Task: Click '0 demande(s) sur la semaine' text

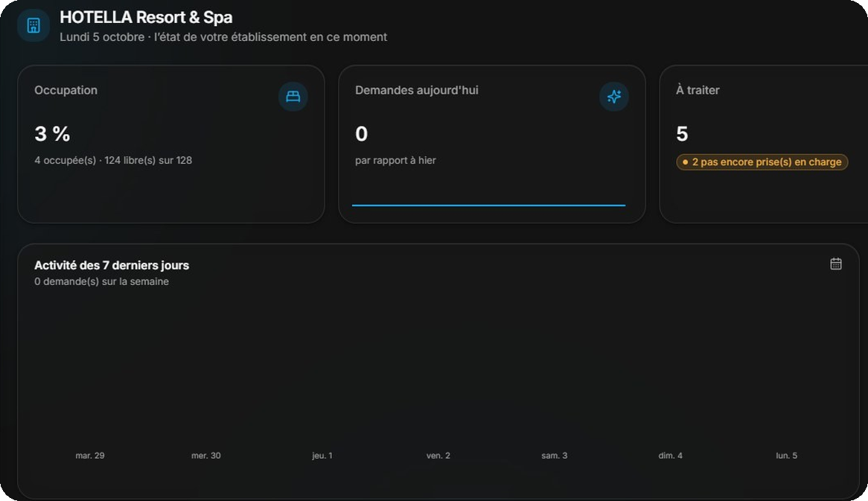Action: pyautogui.click(x=102, y=282)
